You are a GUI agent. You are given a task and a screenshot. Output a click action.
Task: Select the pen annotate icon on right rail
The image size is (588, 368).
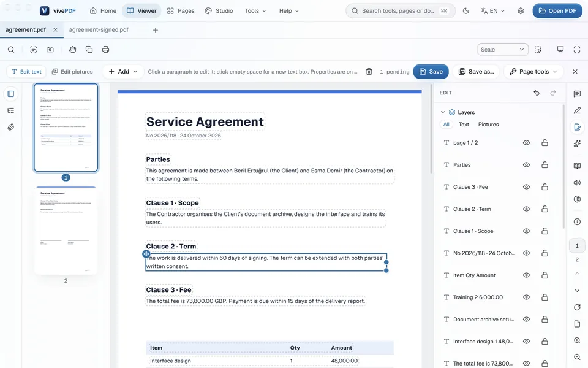577,110
